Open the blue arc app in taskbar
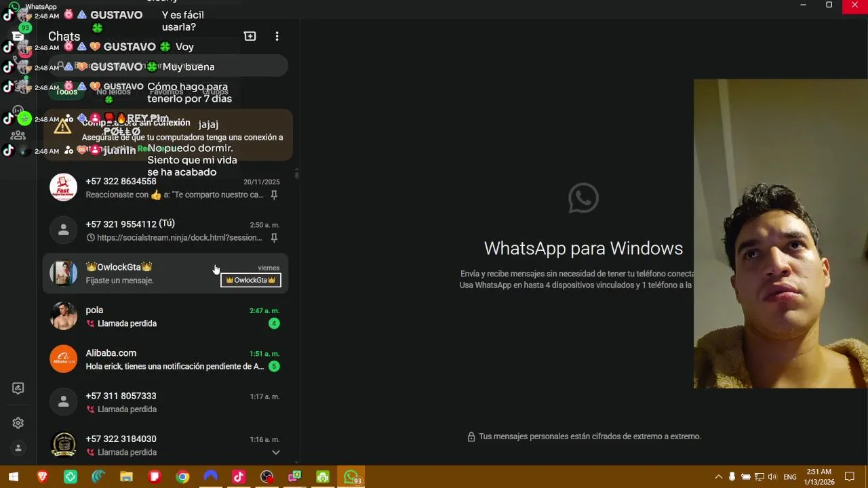This screenshot has height=488, width=868. [x=211, y=477]
